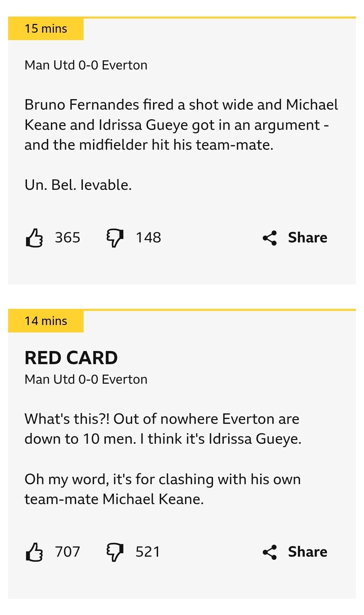Click the 365 likes count
The width and height of the screenshot is (364, 615).
[68, 238]
